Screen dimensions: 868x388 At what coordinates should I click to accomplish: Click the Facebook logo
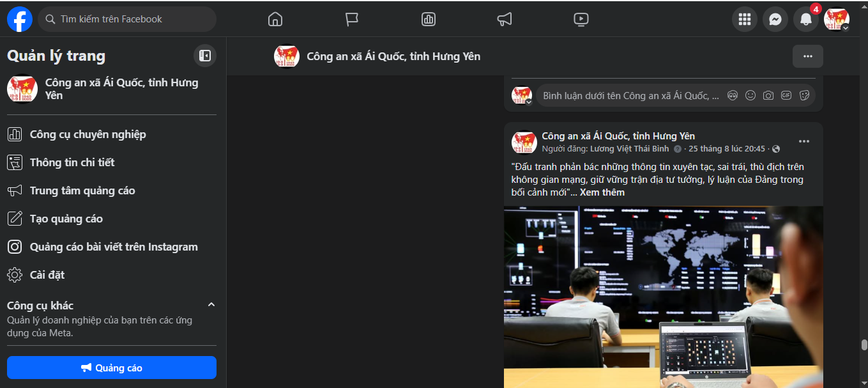[20, 19]
